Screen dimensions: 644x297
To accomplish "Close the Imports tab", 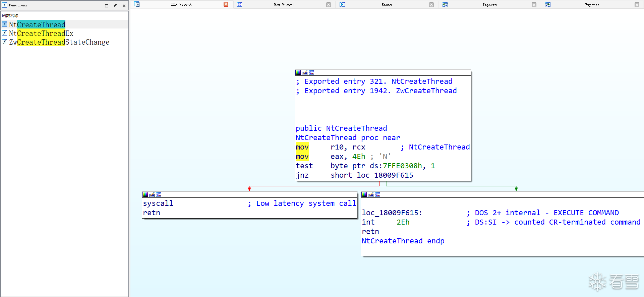I will tap(534, 5).
